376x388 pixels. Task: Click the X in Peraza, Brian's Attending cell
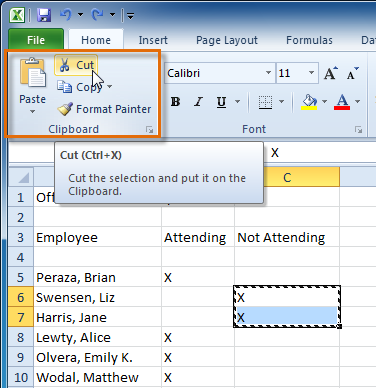(x=168, y=278)
